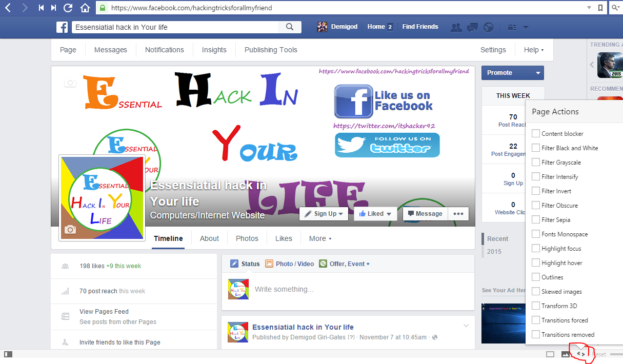Click the page actions code icon

point(581,354)
